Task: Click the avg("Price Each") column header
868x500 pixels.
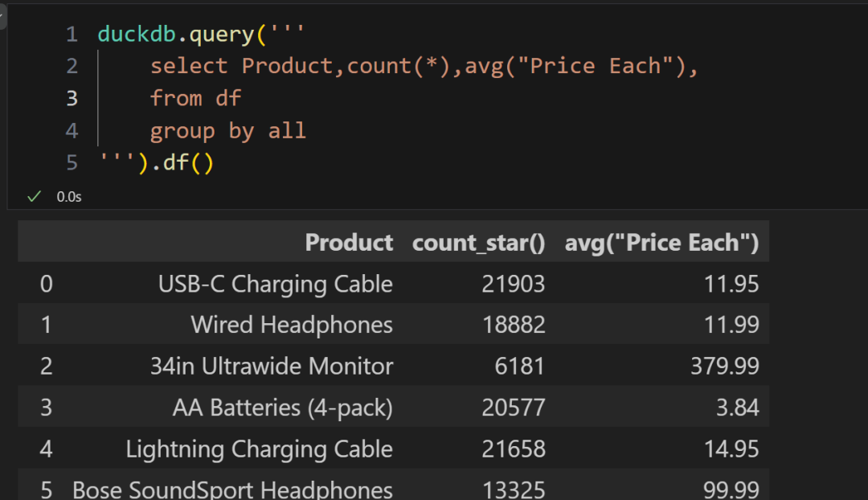Action: point(661,243)
